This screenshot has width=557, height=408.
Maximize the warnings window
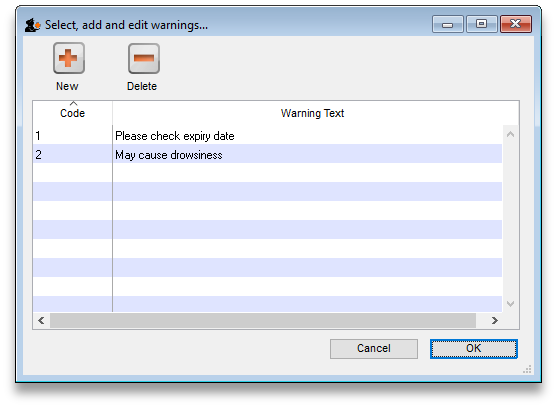tap(481, 24)
